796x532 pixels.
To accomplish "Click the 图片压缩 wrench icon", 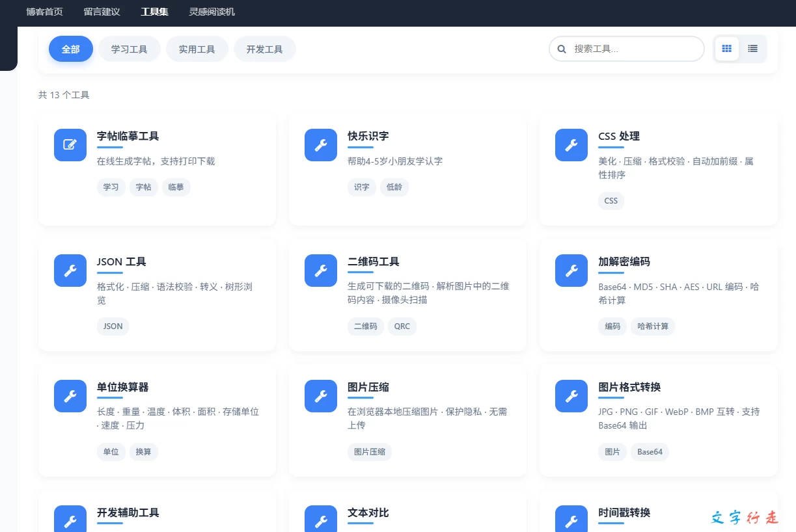I will point(321,396).
